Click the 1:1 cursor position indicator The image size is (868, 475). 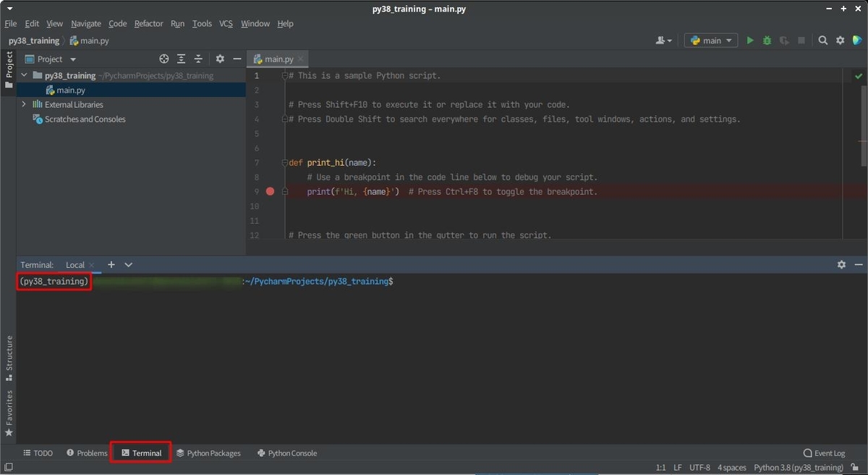[x=660, y=468]
